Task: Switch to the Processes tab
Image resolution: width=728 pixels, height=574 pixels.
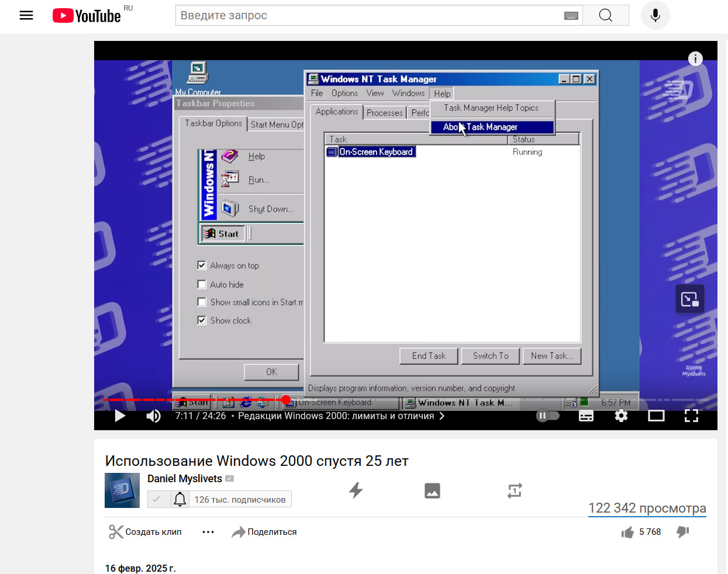Action: coord(385,113)
